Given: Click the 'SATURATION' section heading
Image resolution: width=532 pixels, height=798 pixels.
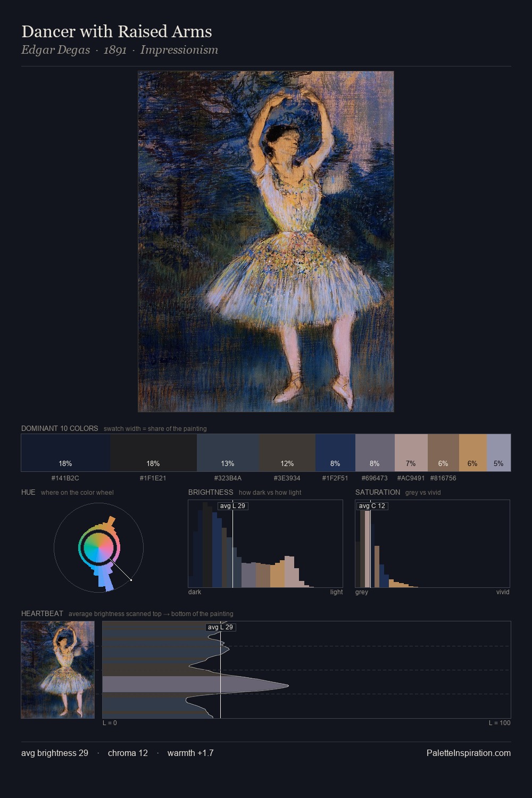Looking at the screenshot, I should (378, 492).
